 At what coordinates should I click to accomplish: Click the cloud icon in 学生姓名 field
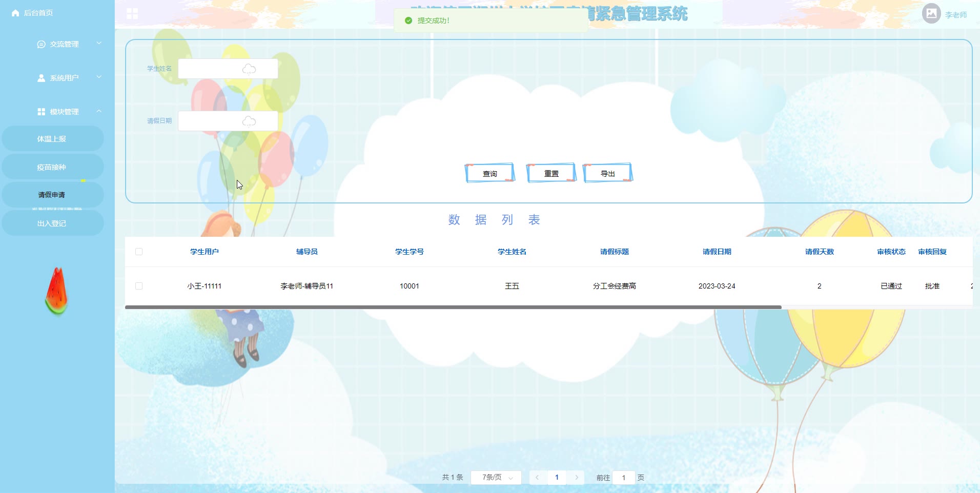click(x=249, y=69)
